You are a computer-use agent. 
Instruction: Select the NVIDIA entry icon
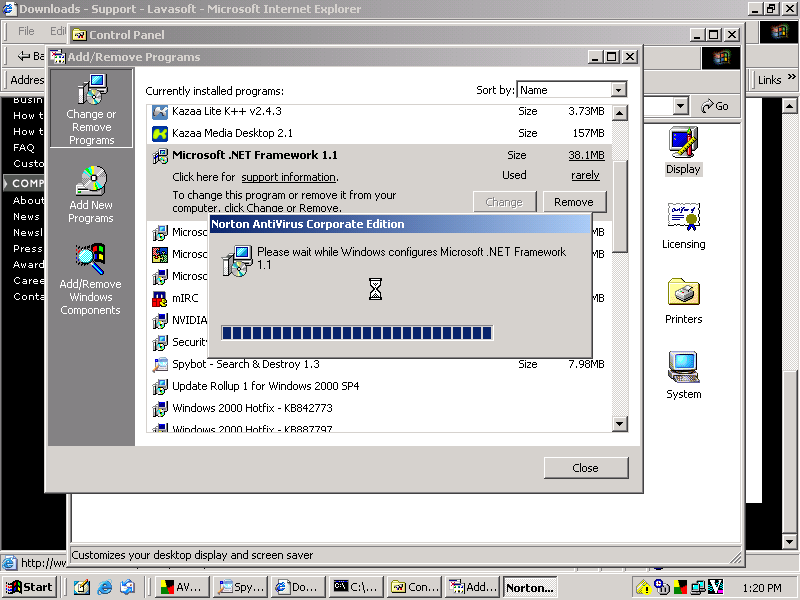pos(160,320)
